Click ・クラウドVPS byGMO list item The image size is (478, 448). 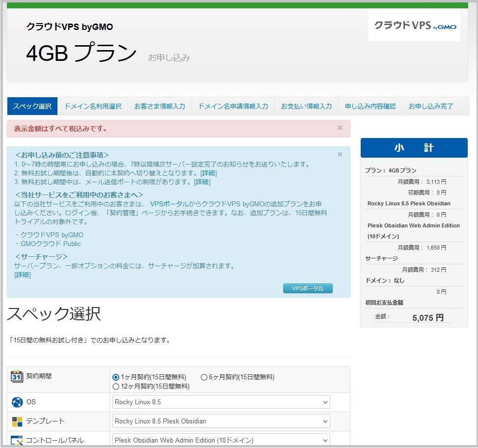tap(49, 235)
